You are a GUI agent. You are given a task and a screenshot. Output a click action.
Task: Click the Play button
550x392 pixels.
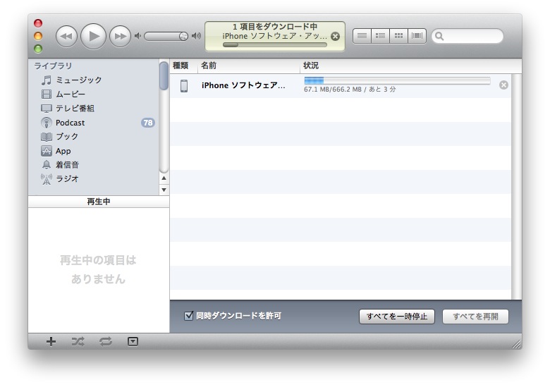(x=93, y=36)
